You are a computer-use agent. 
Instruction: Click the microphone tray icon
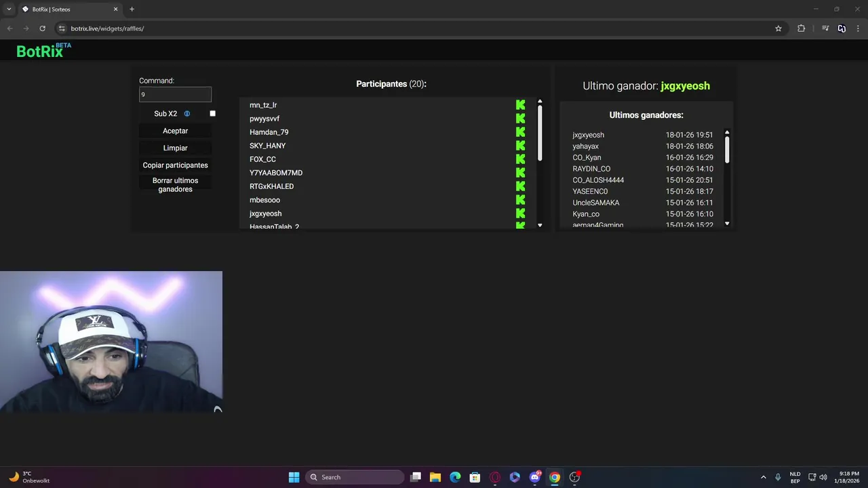point(778,477)
